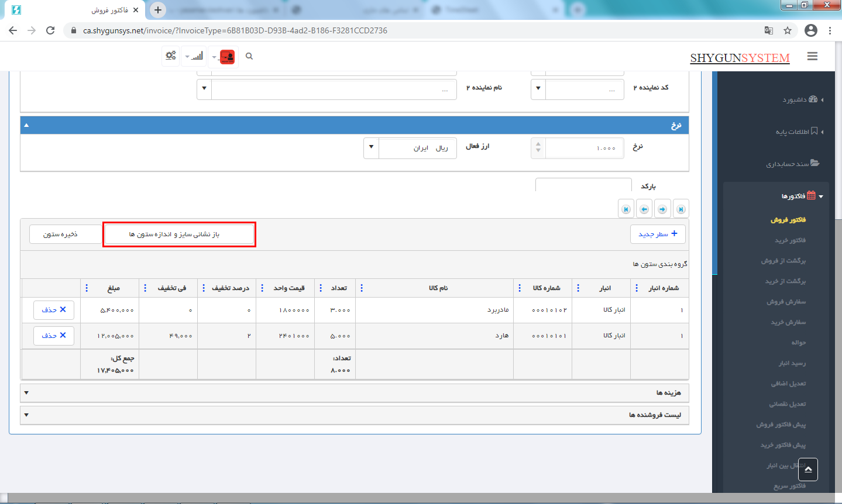Click the سطر جدید add row button
The height and width of the screenshot is (504, 842).
658,234
